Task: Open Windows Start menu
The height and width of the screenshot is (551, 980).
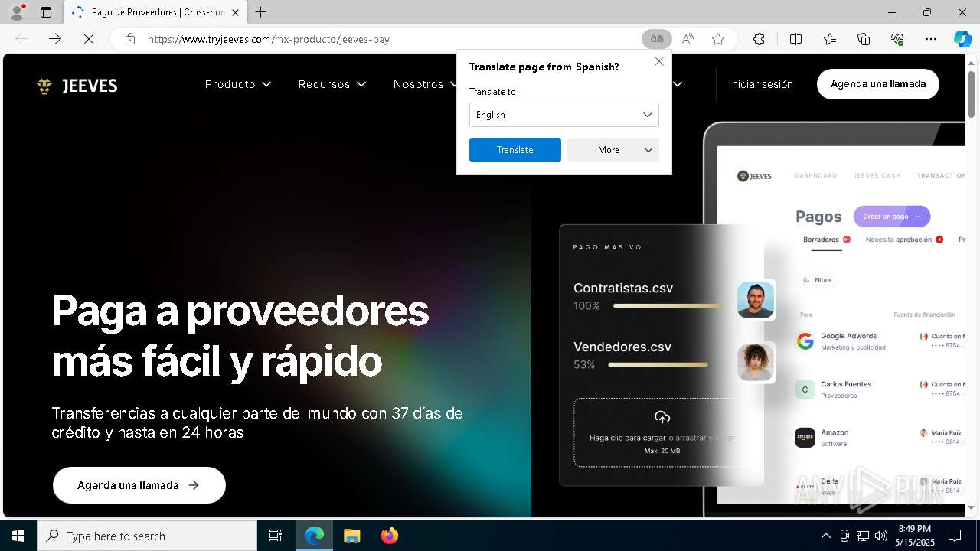Action: (x=18, y=536)
